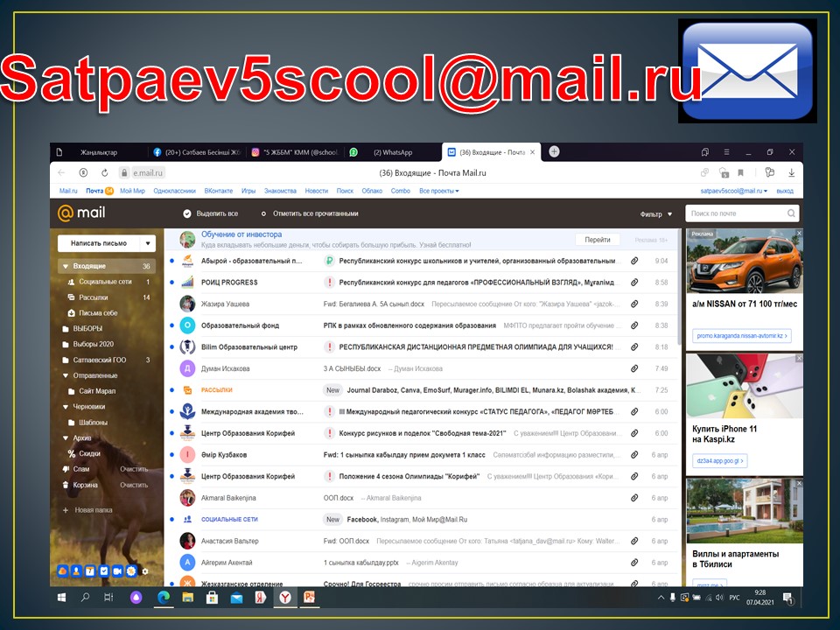
Task: Click attachment paperclip on РОИЦ PROGRESS email
Action: tap(634, 283)
